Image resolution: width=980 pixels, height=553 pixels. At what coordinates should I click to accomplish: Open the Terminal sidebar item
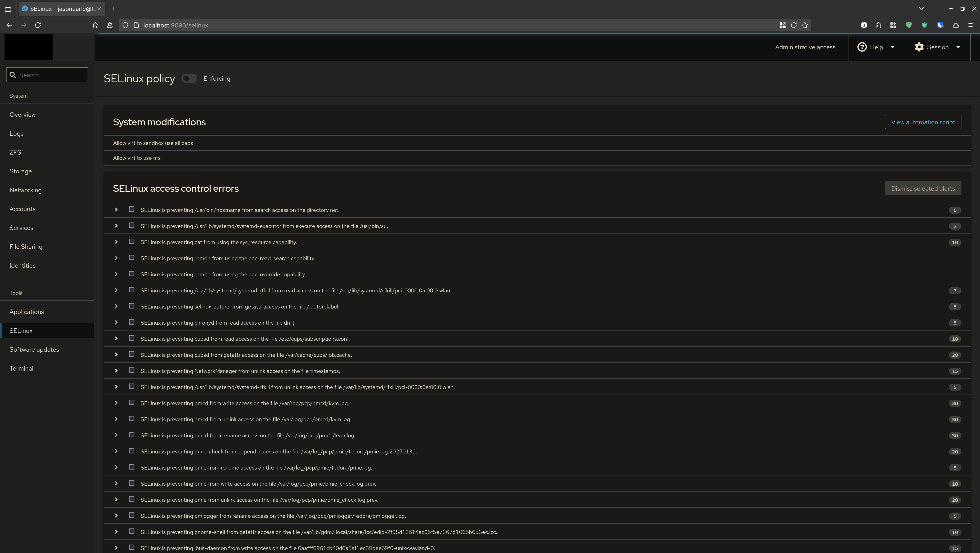47,368
